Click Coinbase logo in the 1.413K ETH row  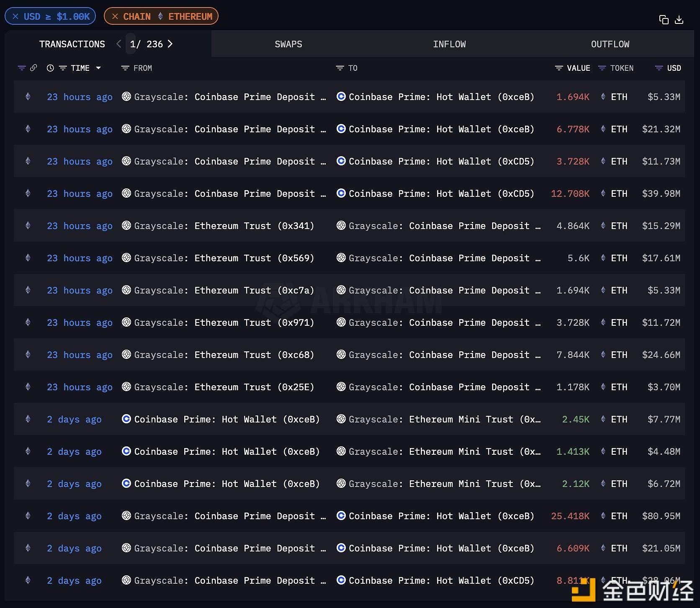126,451
